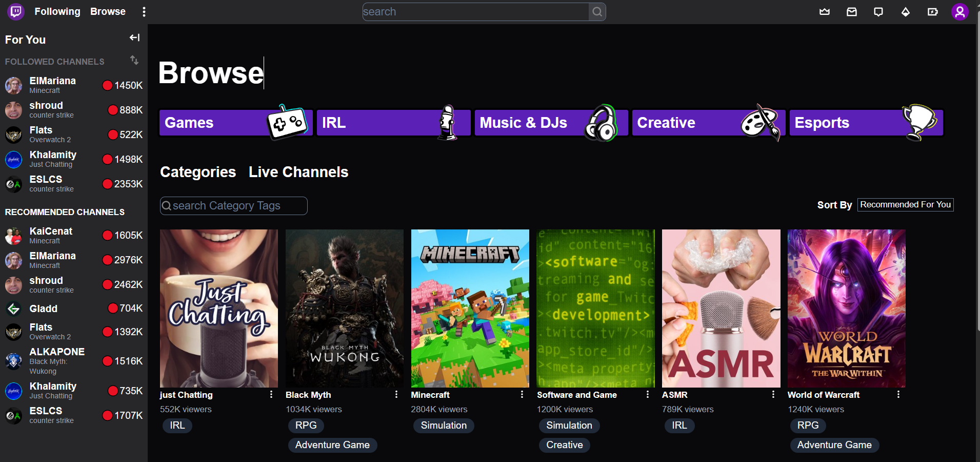Screen dimensions: 980x462
Task: Click the Bits diamond icon
Action: (906, 12)
